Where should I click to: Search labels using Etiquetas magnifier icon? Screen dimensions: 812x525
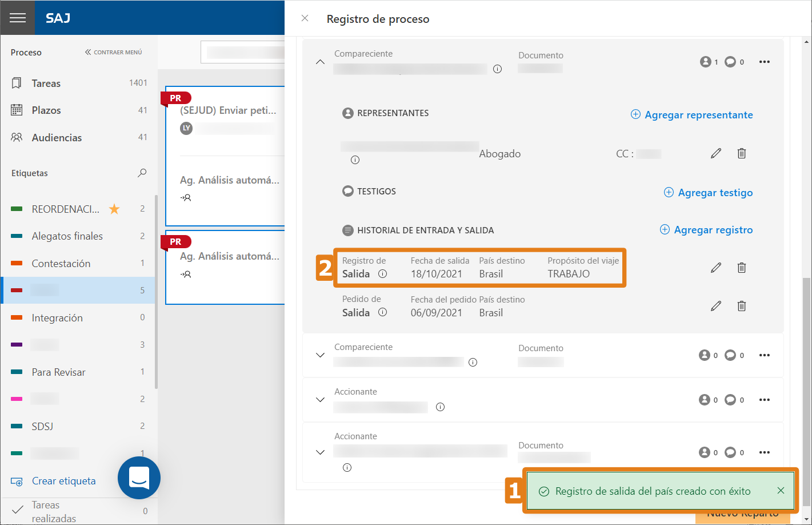142,173
